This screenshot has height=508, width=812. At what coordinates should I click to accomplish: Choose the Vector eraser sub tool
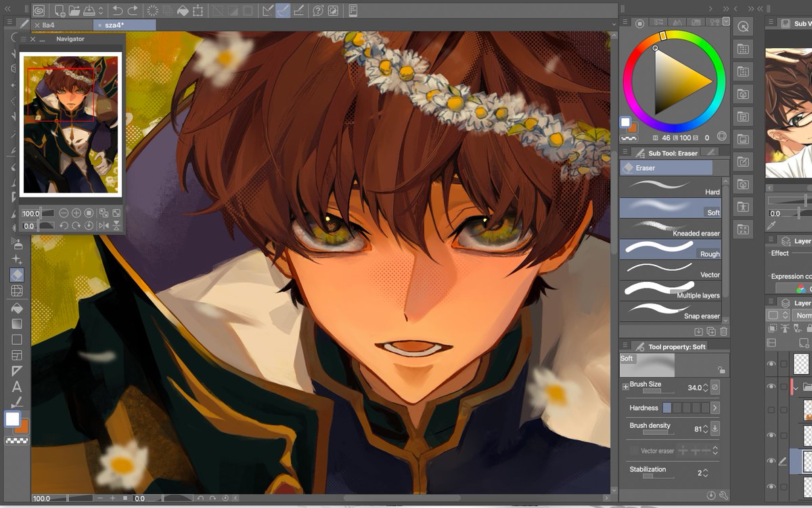click(671, 270)
